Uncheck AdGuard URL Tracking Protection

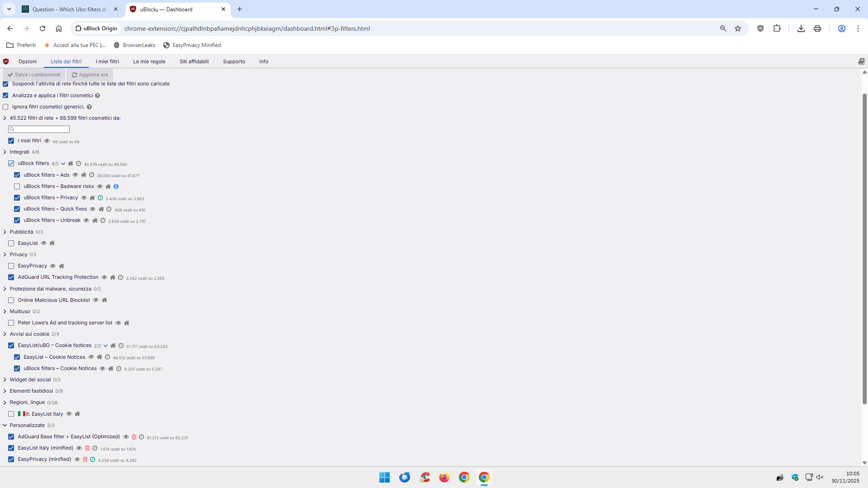(11, 277)
